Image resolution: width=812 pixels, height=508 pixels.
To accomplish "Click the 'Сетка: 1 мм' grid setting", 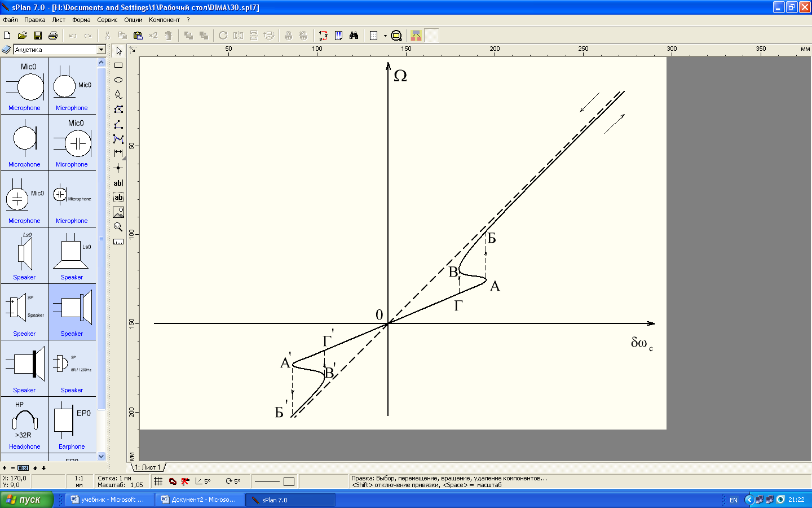I will (114, 478).
